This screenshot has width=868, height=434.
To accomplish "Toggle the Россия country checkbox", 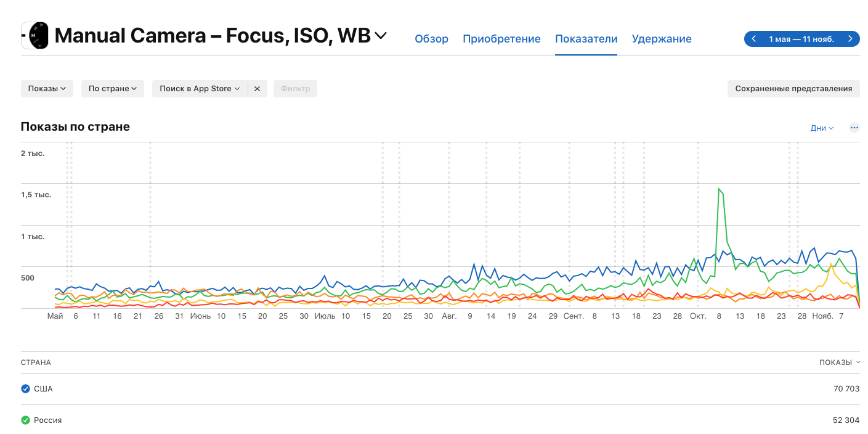I will [x=25, y=420].
